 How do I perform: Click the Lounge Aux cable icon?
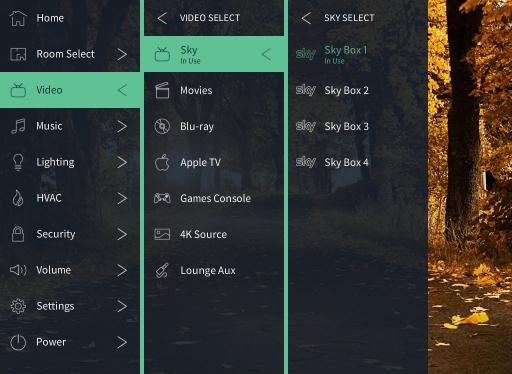tap(162, 270)
